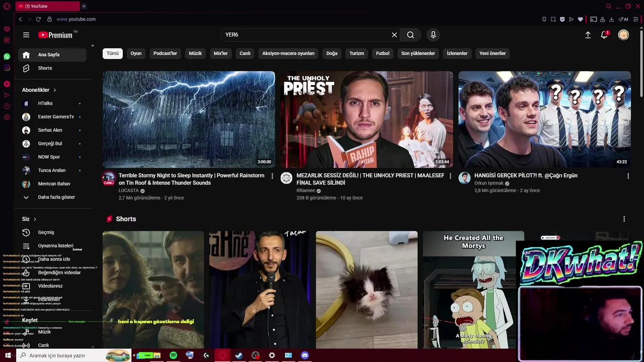644x362 pixels.
Task: Click the Windows Start button
Action: coord(8,355)
